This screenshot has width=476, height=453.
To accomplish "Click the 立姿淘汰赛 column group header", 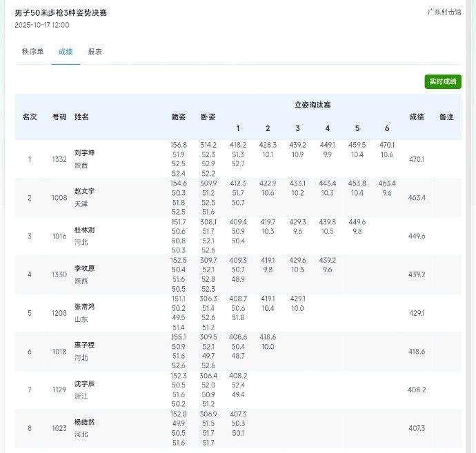I will tap(312, 105).
